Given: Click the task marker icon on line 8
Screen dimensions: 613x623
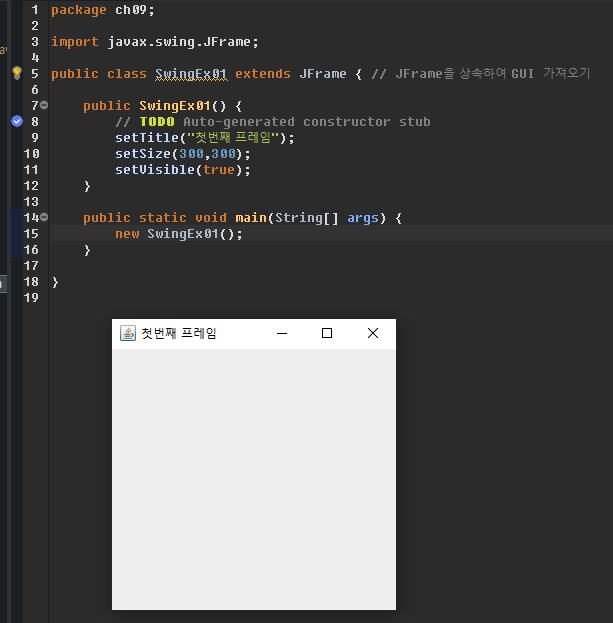Looking at the screenshot, I should click(17, 121).
